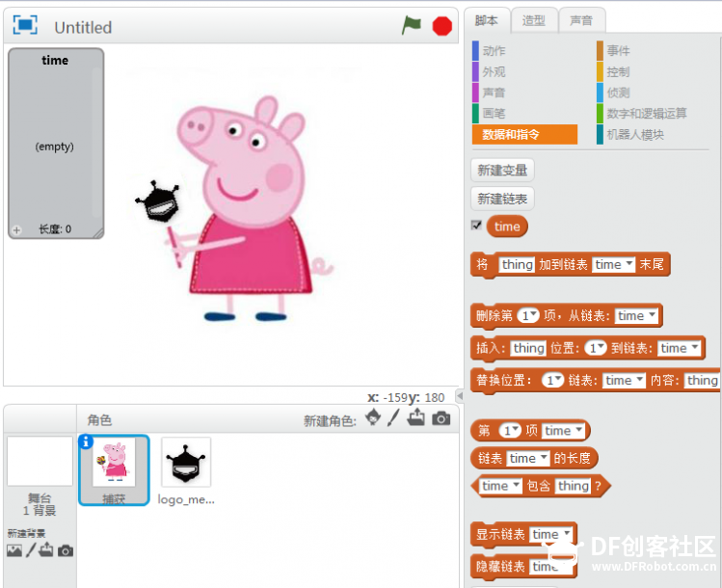Paint new backdrop brush icon
This screenshot has width=722, height=588.
31,550
